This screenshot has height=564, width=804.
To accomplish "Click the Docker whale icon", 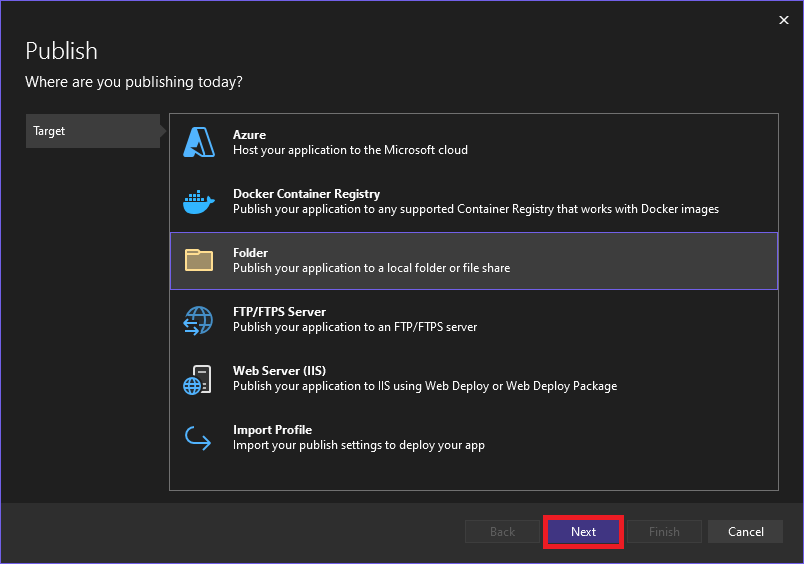I will [198, 202].
